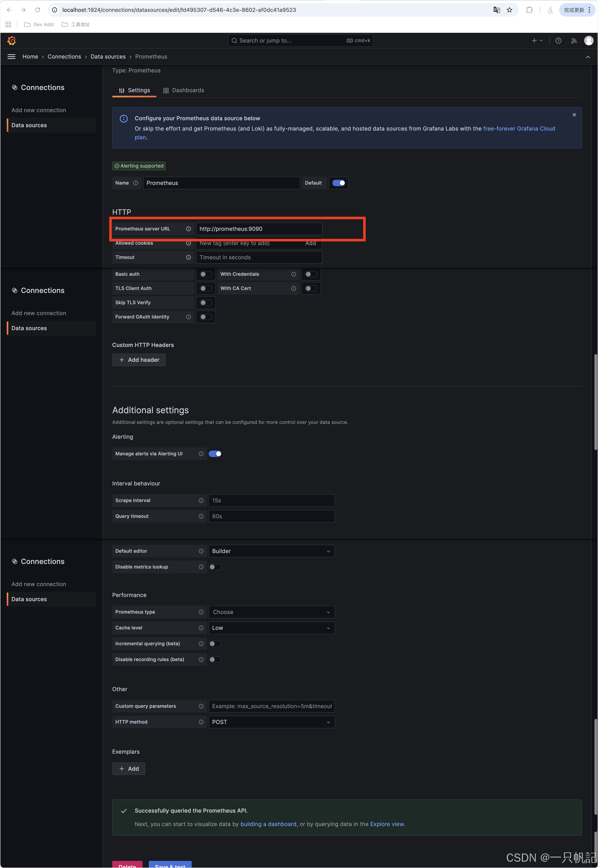This screenshot has height=868, width=598.
Task: Click the Query timeout input field
Action: pyautogui.click(x=271, y=516)
